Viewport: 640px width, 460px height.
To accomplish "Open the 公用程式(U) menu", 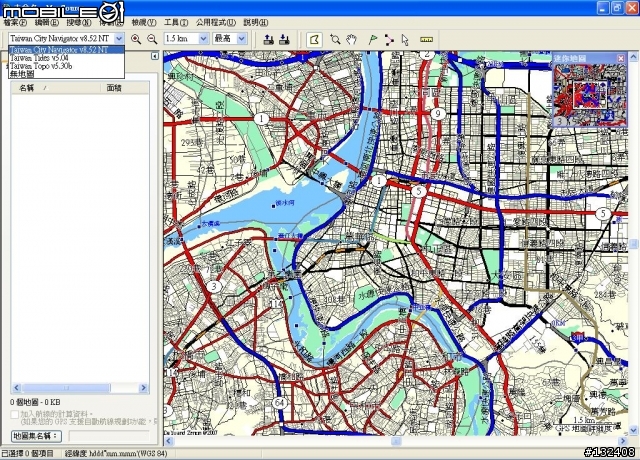I will pyautogui.click(x=216, y=22).
